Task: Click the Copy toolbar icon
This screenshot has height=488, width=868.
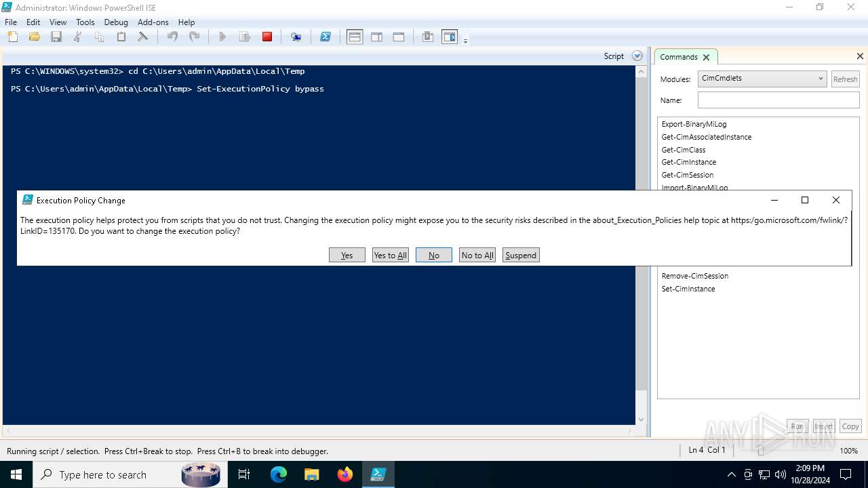Action: 99,37
